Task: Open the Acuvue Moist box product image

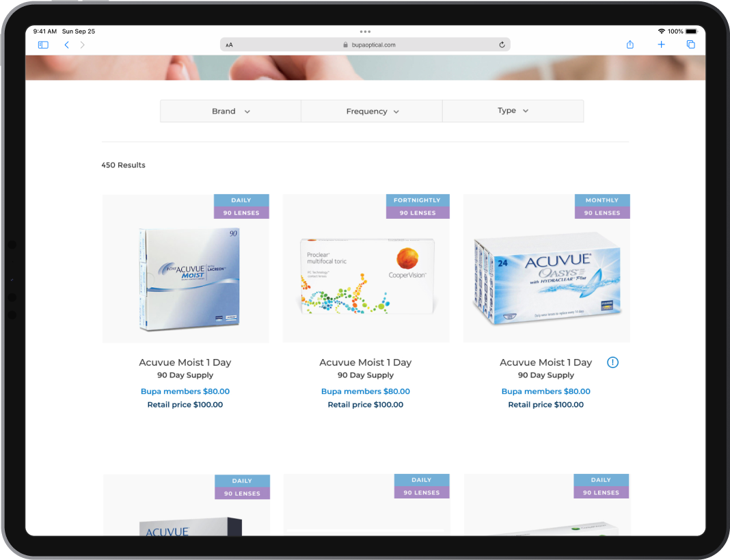Action: pyautogui.click(x=189, y=280)
